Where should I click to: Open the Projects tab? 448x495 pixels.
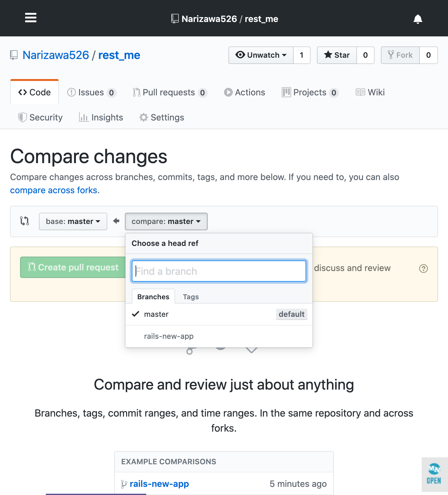(x=310, y=92)
